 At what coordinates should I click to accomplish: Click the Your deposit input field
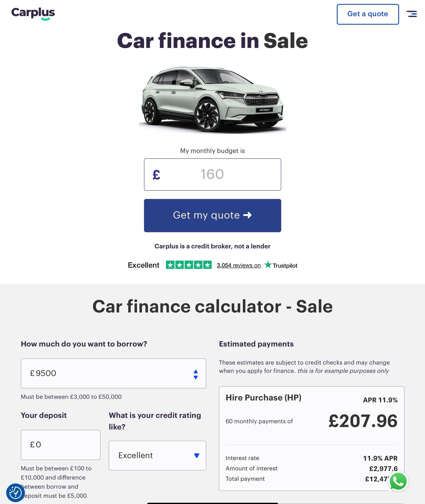[x=61, y=445]
